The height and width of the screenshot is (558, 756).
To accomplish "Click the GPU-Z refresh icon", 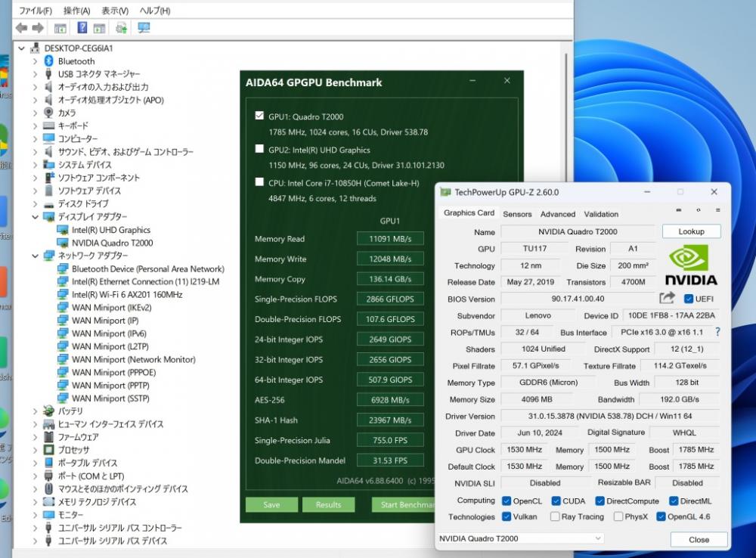I will pyautogui.click(x=698, y=210).
